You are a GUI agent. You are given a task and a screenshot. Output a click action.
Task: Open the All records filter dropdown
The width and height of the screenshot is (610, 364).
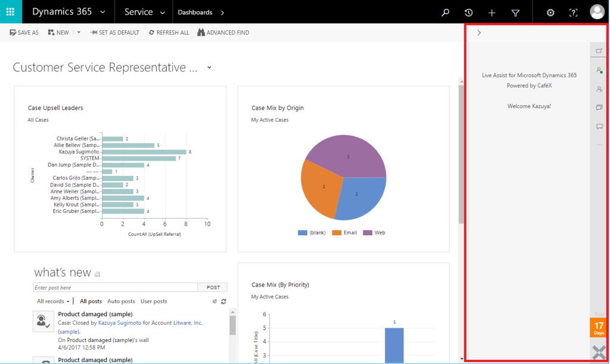point(53,301)
